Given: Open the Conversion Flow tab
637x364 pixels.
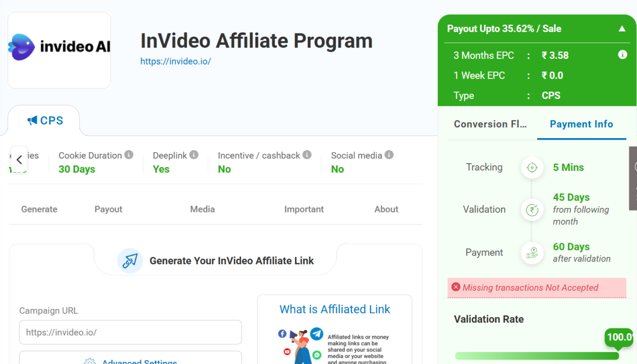Looking at the screenshot, I should click(490, 124).
